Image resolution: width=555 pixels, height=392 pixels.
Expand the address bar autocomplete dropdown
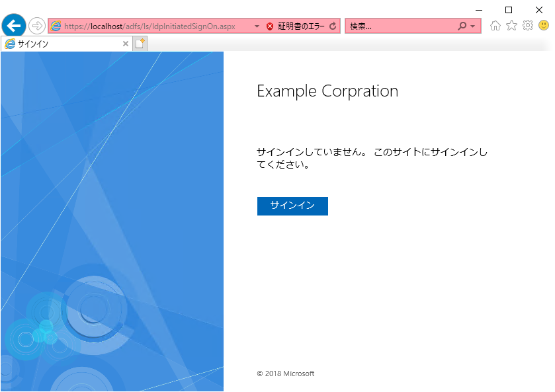click(x=257, y=26)
